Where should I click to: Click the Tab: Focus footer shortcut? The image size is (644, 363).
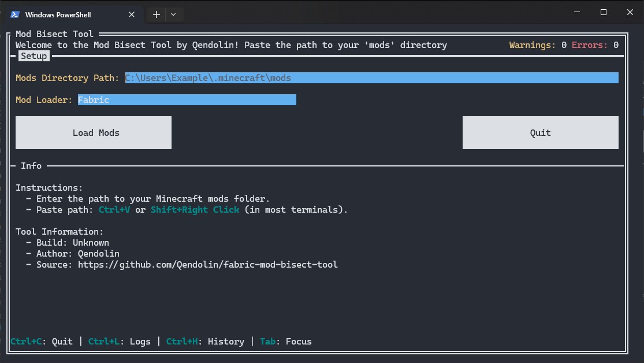coord(286,341)
